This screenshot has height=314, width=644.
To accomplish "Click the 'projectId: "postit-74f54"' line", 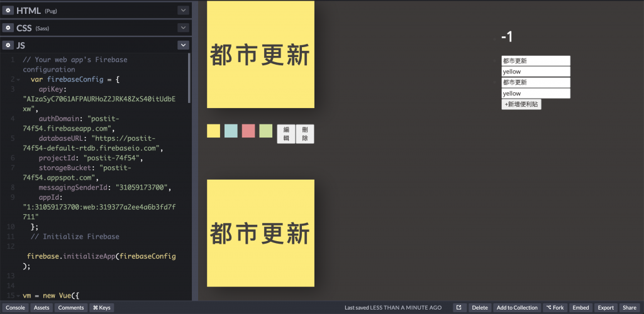I will pos(91,158).
